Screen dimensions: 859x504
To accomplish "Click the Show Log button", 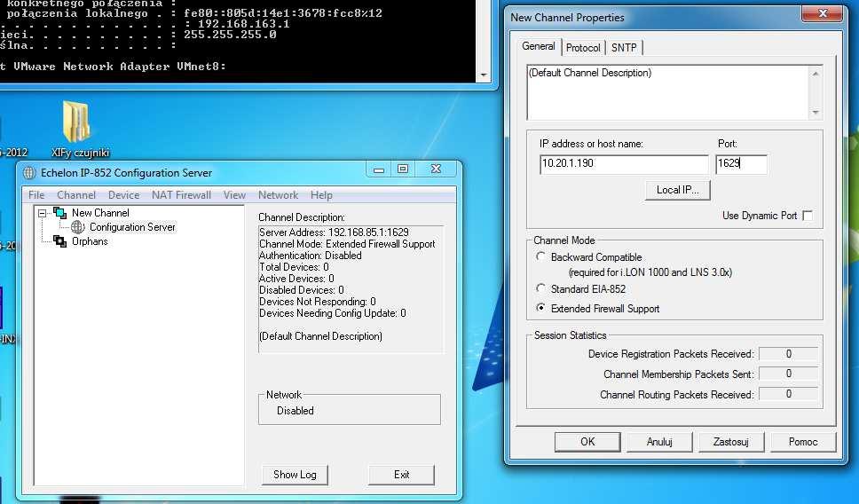I will click(x=295, y=475).
